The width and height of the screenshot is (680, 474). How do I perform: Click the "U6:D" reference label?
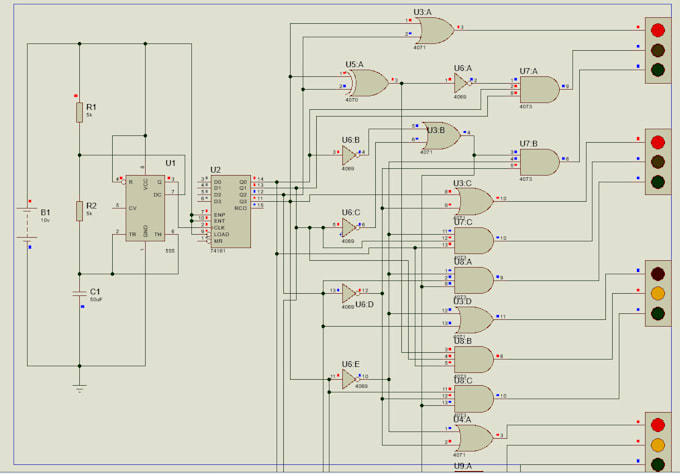[x=364, y=304]
